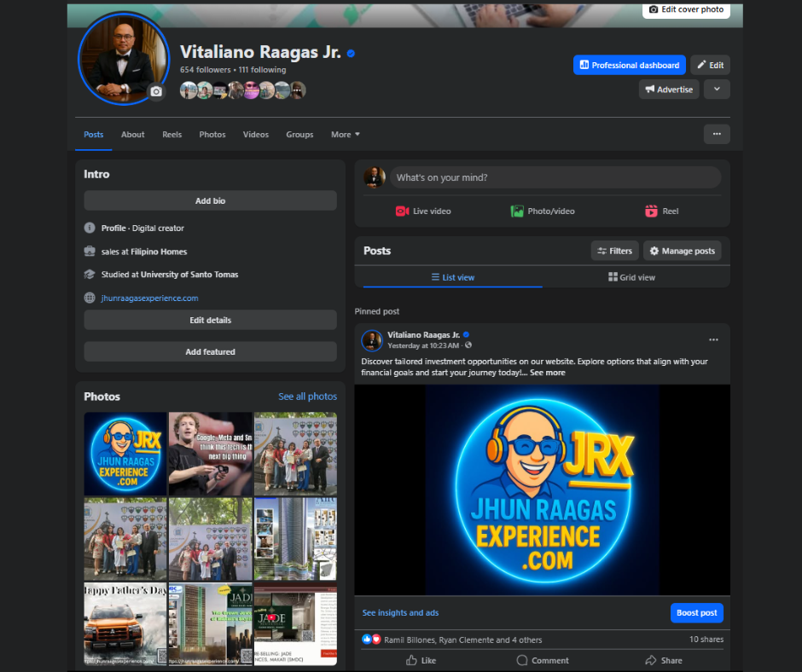Open the Filters options for posts
802x672 pixels.
(x=614, y=251)
